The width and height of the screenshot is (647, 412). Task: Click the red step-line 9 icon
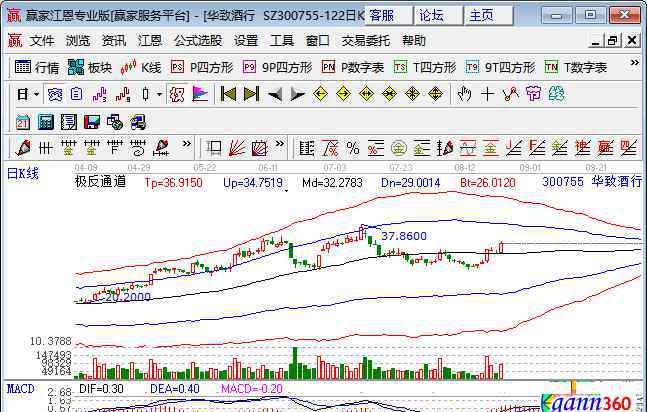123,95
